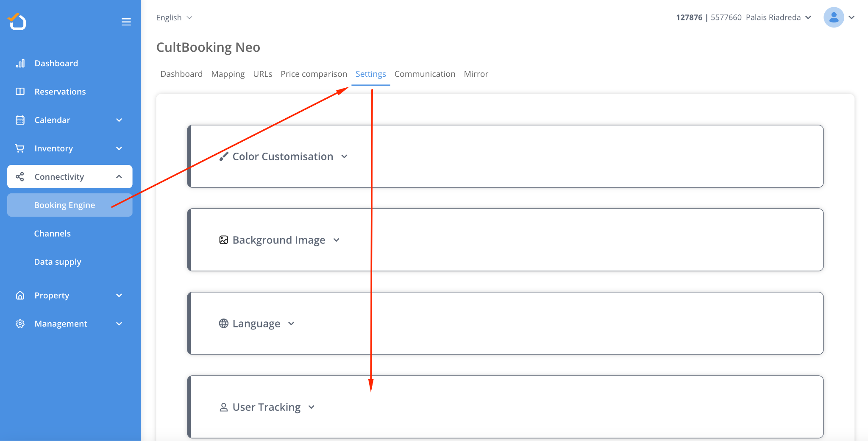Switch to the Price comparison tab

314,74
